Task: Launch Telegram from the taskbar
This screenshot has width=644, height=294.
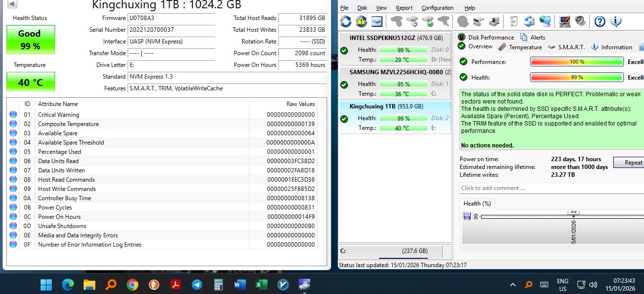Action: (197, 285)
